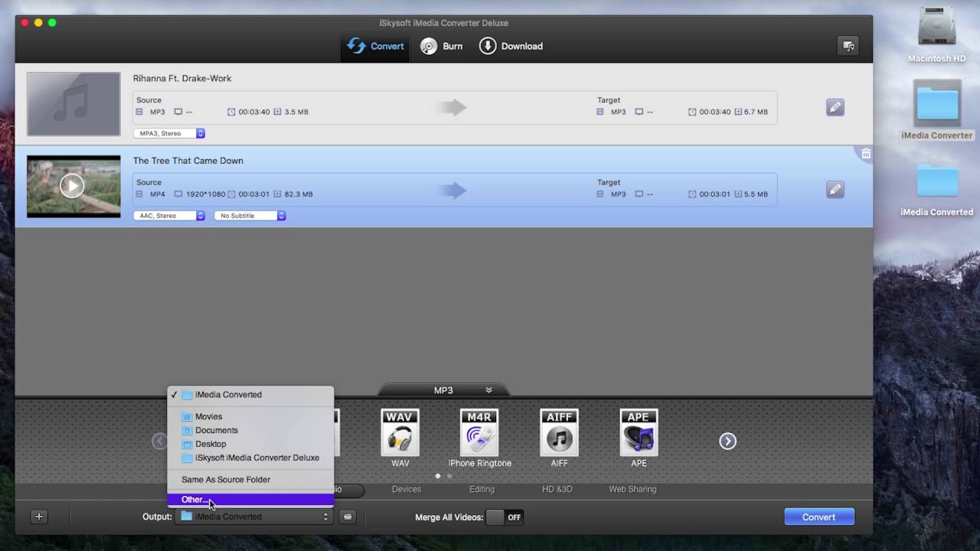Click the 82.3 MB source size
The width and height of the screenshot is (980, 551).
[x=299, y=194]
